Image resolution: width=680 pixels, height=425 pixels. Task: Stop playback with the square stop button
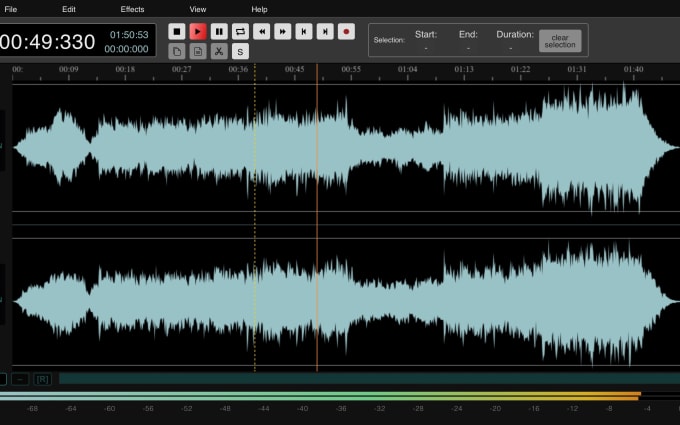pos(177,32)
